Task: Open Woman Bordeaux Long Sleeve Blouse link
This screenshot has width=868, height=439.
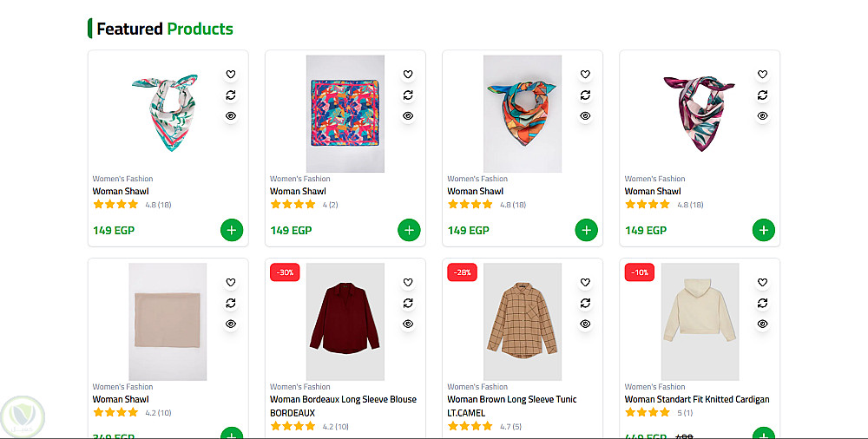Action: [x=343, y=400]
